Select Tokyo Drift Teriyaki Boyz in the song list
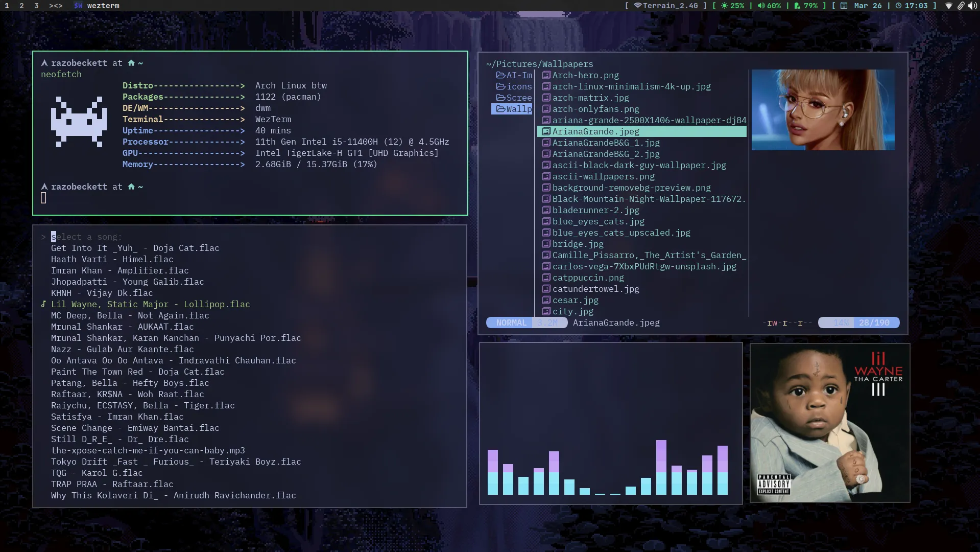This screenshot has width=980, height=552. 176,462
